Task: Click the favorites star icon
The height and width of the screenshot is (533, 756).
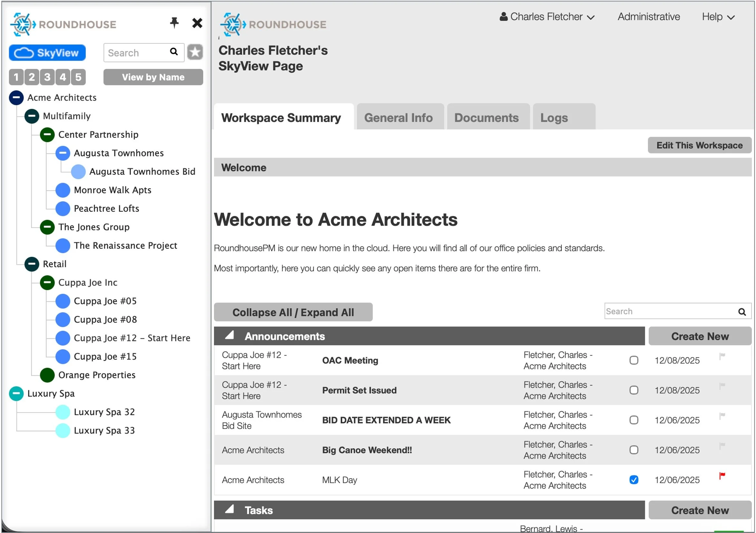Action: point(195,52)
